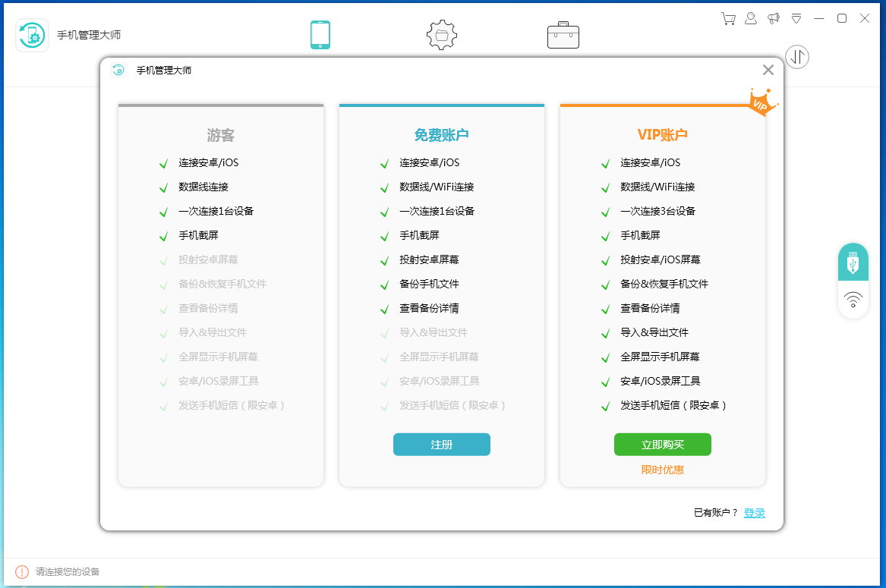Open the dropdown menu triangle icon
This screenshot has height=588, width=886.
point(796,19)
